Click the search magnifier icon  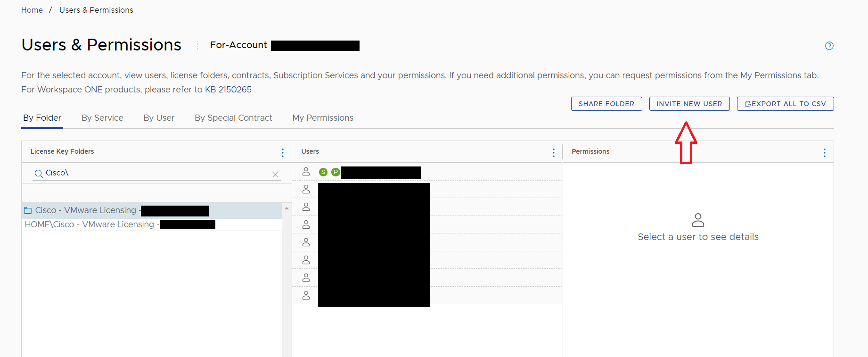pyautogui.click(x=39, y=174)
